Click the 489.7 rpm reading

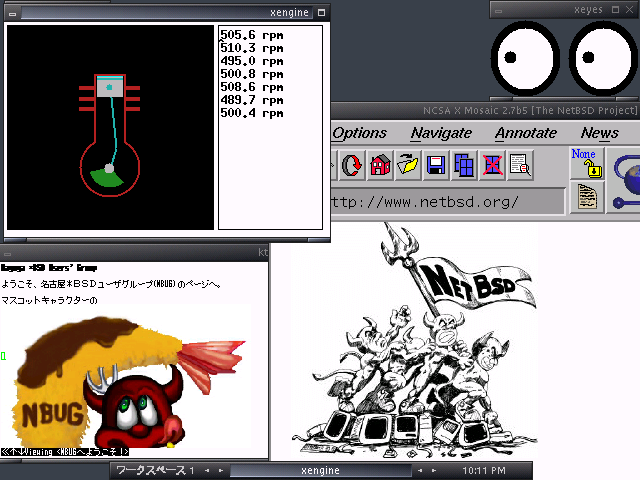pos(252,100)
